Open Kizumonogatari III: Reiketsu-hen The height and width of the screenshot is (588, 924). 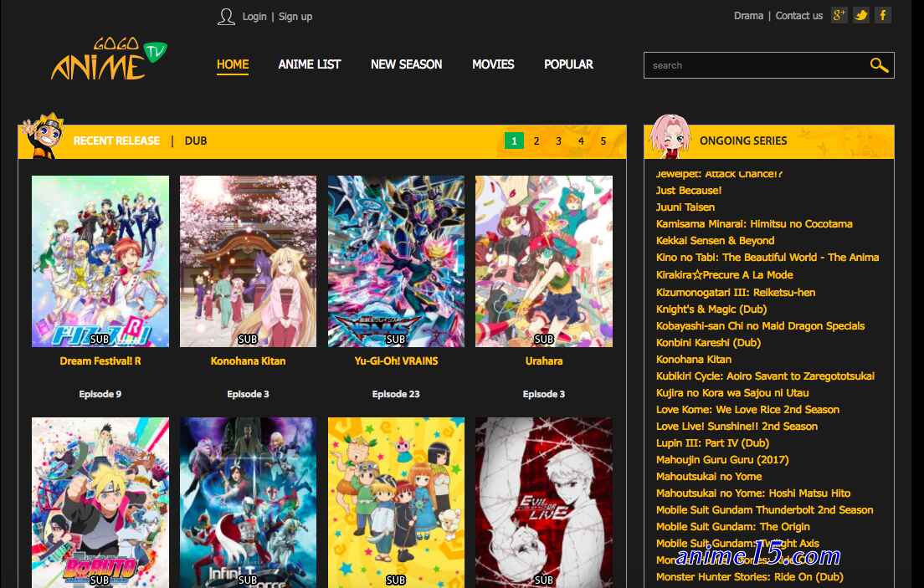[x=736, y=292]
